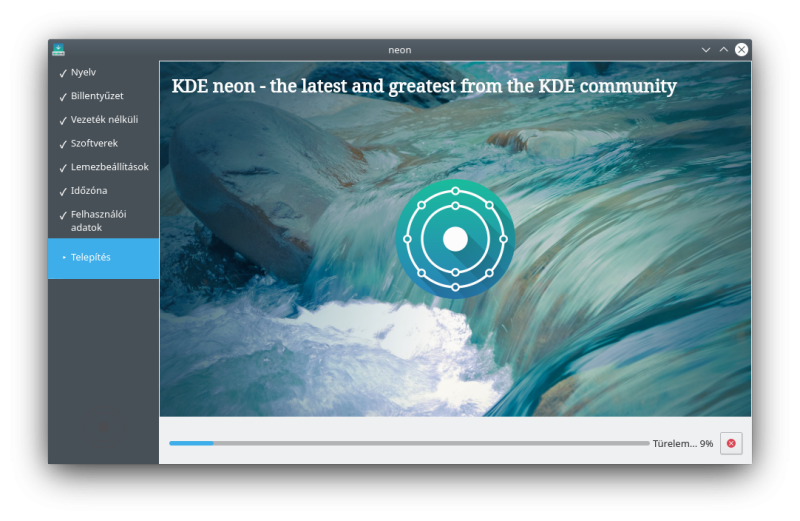Viewport: 800px width, 521px height.
Task: Click the installer app icon in title bar
Action: (x=58, y=49)
